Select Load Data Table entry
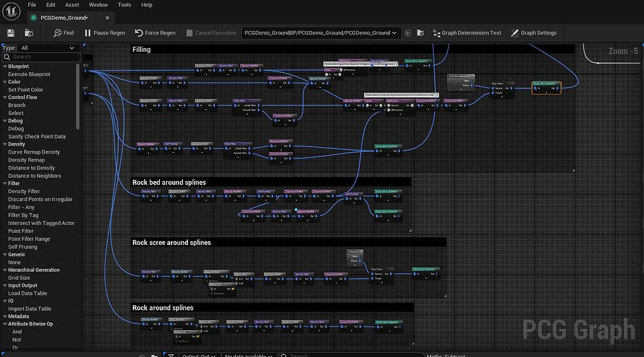 tap(28, 293)
